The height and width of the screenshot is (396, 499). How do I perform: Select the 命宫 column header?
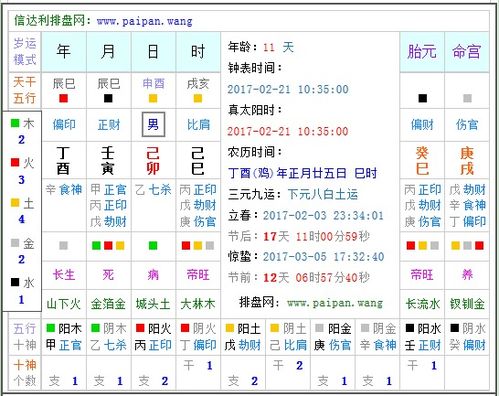tap(467, 52)
